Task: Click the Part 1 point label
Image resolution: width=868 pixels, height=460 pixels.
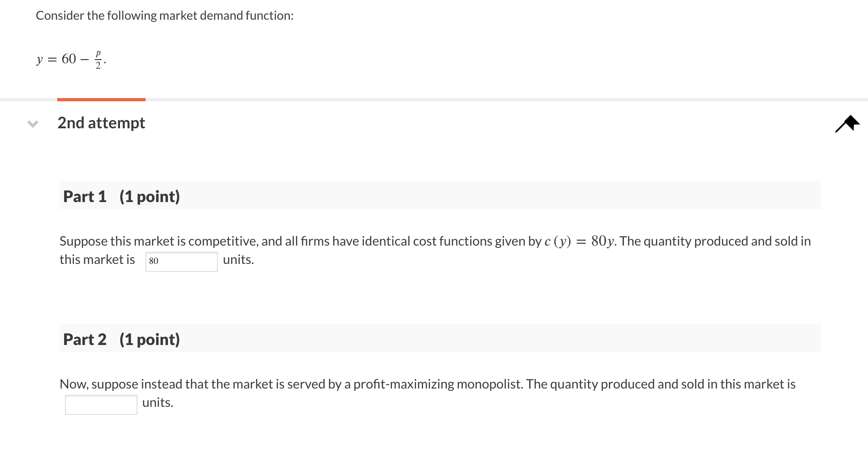Action: point(149,196)
